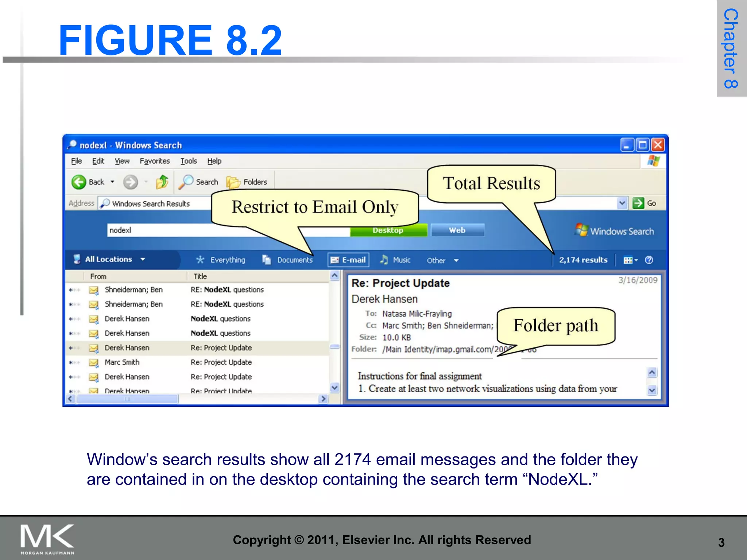Select the E-mail filter tab

click(x=348, y=260)
